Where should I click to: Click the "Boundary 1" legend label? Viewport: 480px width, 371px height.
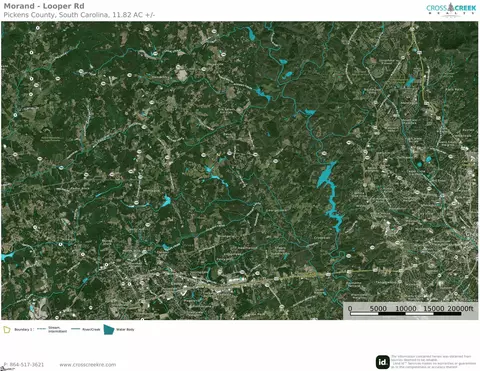tap(24, 330)
